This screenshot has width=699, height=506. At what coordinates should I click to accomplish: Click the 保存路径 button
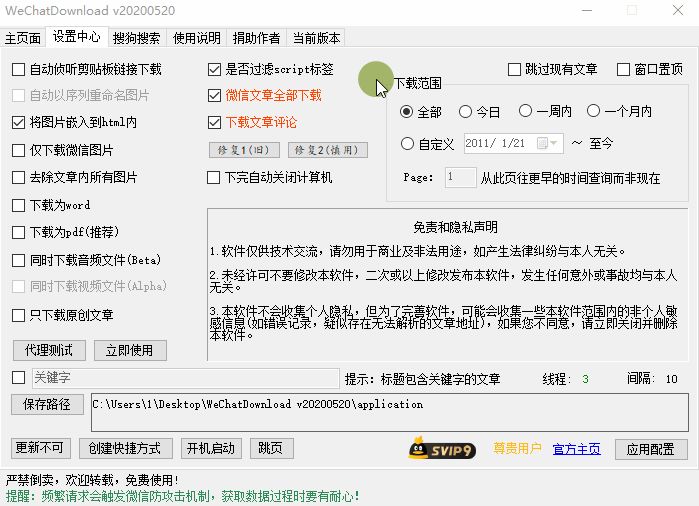pyautogui.click(x=47, y=404)
